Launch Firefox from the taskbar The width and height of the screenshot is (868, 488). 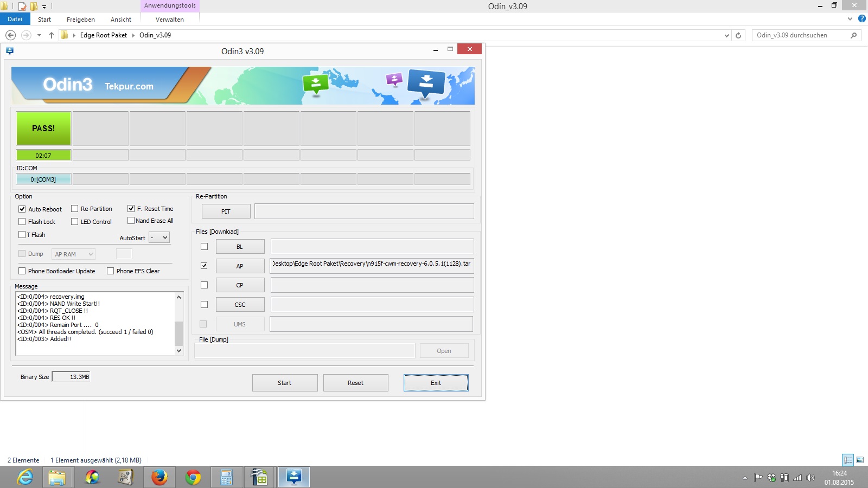pos(159,477)
